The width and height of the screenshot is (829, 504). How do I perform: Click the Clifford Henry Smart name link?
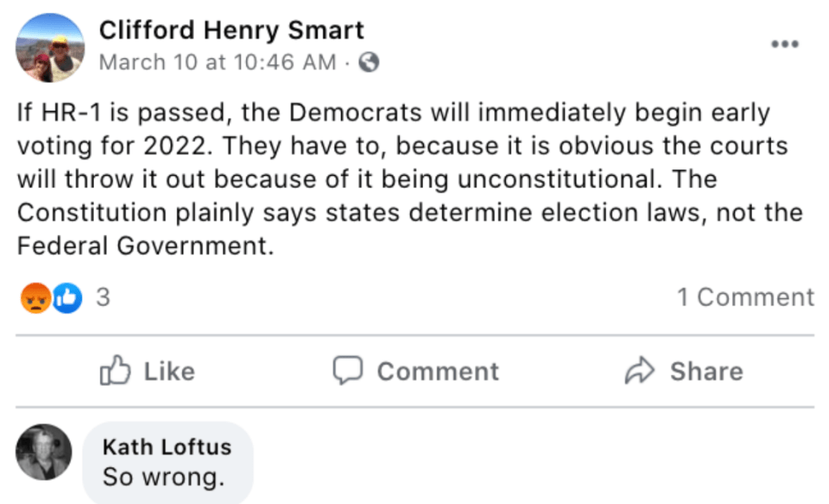tap(231, 31)
